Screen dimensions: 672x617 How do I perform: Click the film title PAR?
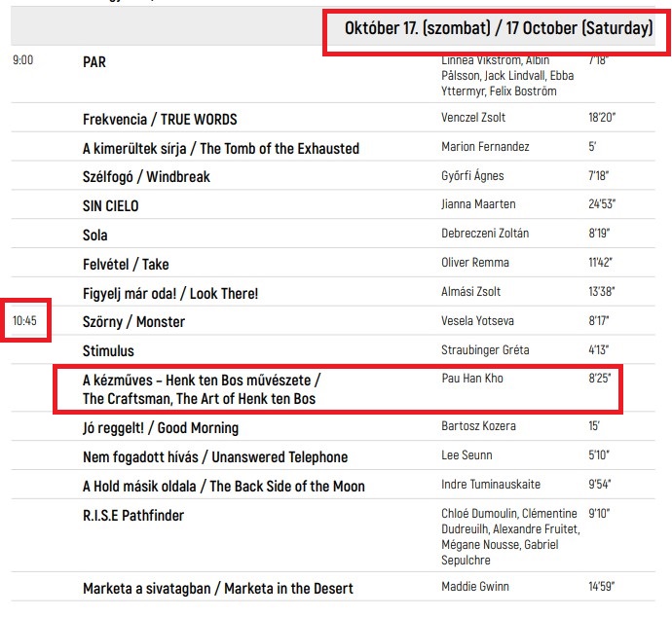coord(94,61)
